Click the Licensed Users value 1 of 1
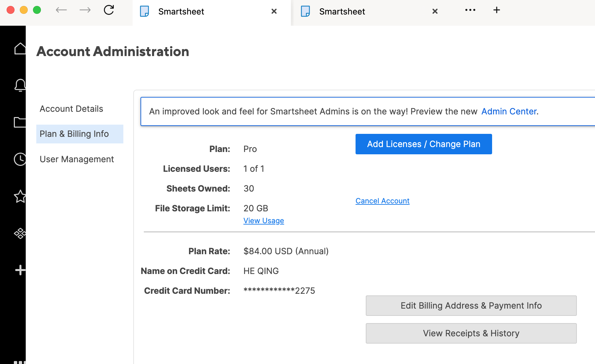This screenshot has height=364, width=595. 254,169
